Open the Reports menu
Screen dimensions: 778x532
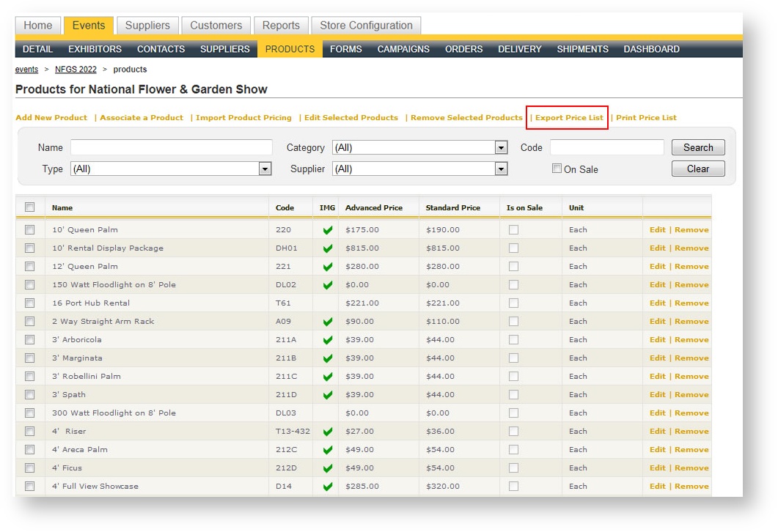[x=281, y=25]
